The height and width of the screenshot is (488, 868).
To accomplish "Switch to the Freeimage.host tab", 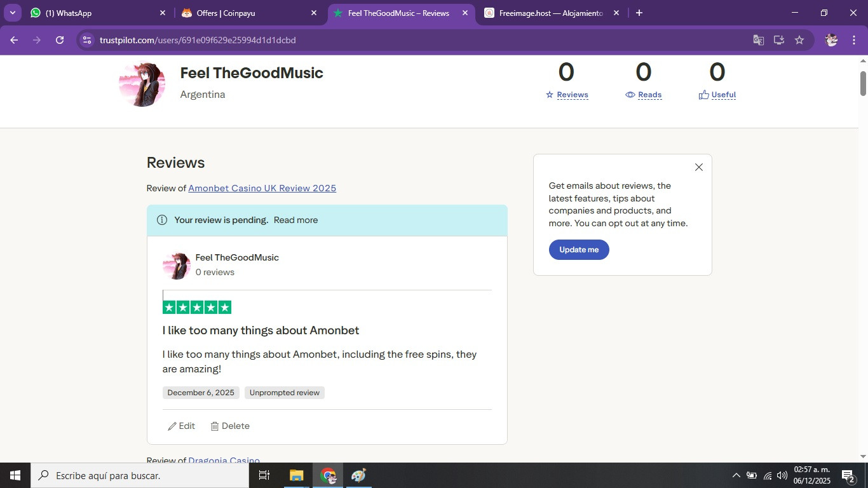I will 552,13.
